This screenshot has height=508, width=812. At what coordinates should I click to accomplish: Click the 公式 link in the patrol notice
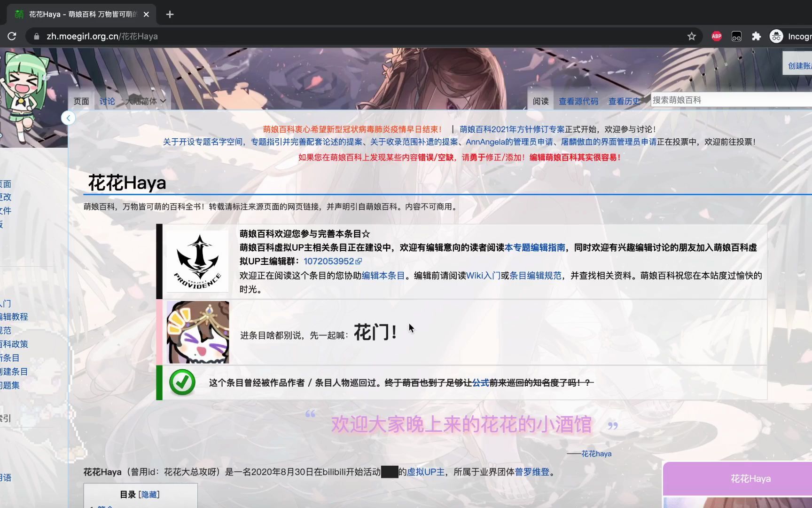[480, 383]
